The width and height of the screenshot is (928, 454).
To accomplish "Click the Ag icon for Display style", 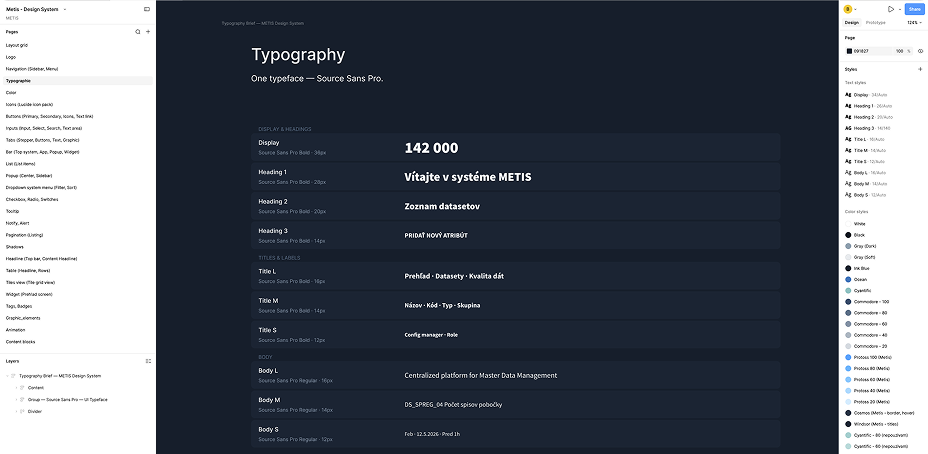I will (848, 95).
